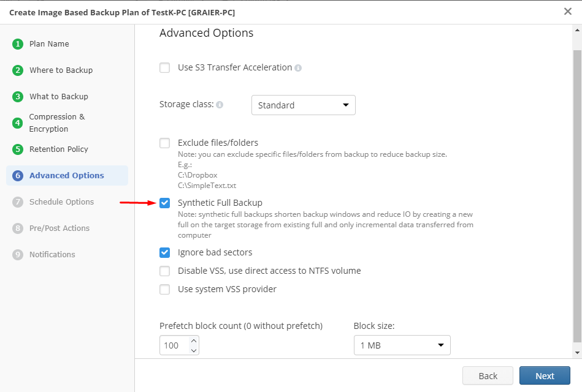
Task: Click the Plan Name step circle
Action: (17, 44)
